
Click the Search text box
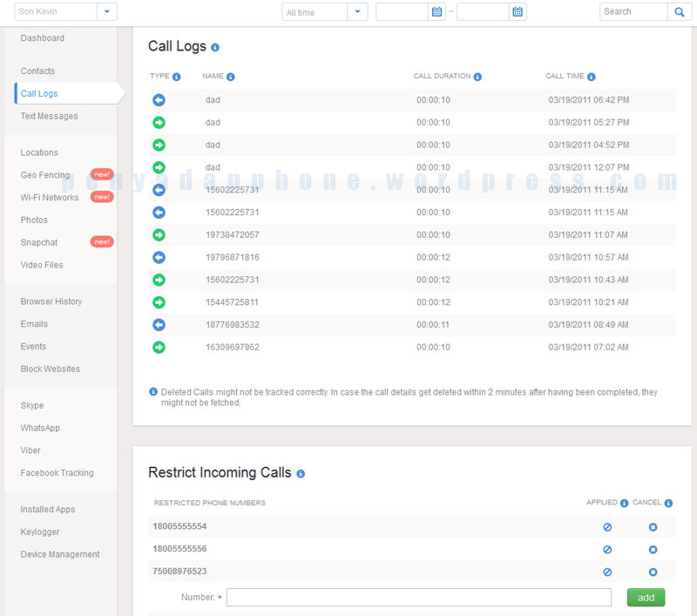tap(633, 12)
